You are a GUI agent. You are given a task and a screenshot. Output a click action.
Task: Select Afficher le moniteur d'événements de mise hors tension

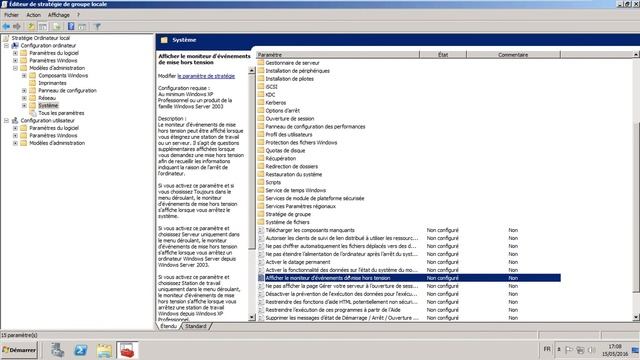pyautogui.click(x=409, y=278)
